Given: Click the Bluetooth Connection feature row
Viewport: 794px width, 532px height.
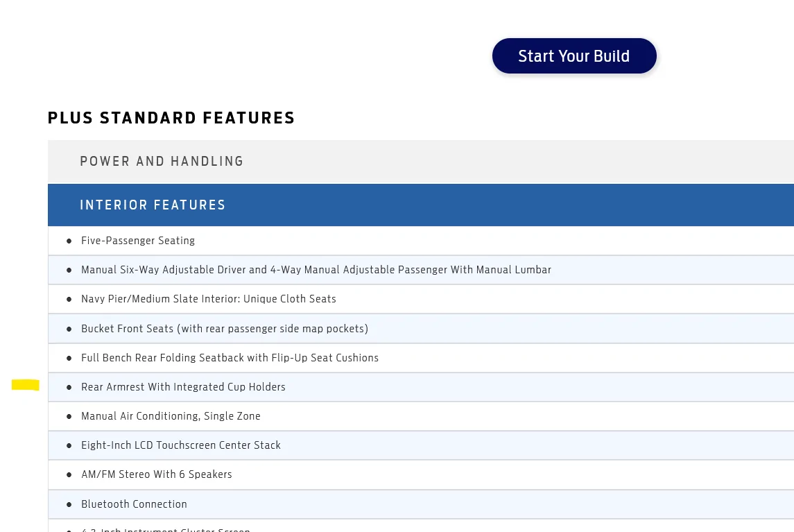Looking at the screenshot, I should [421, 504].
